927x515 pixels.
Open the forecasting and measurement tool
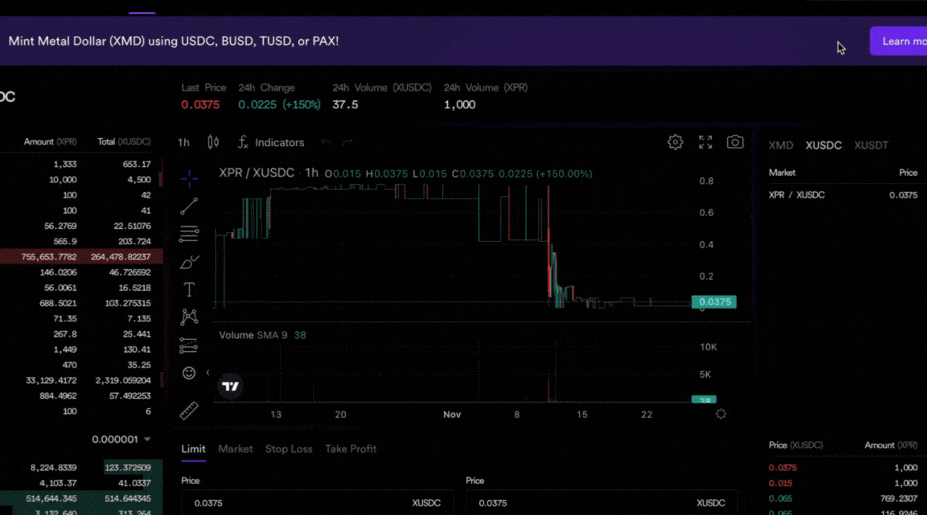click(x=189, y=345)
